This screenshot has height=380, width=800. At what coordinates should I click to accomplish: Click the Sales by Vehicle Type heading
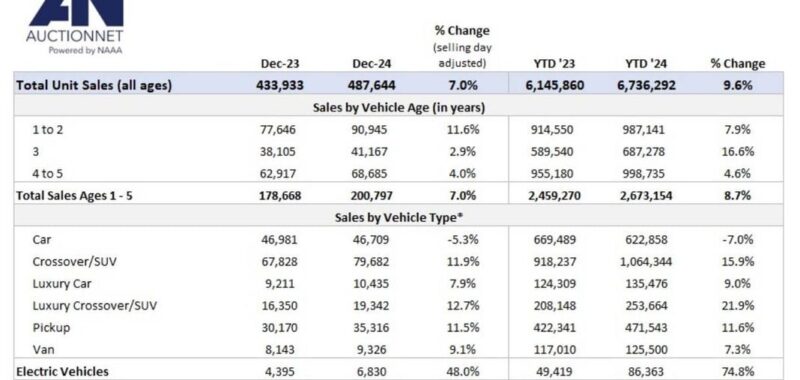tap(398, 217)
